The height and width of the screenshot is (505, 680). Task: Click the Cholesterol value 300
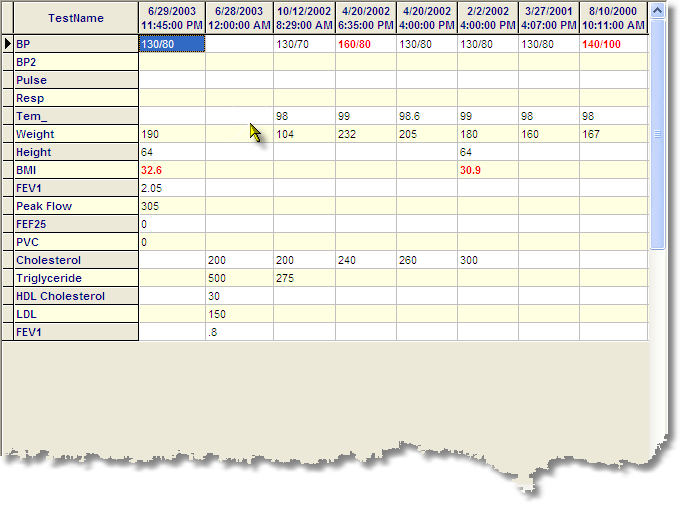[x=469, y=260]
